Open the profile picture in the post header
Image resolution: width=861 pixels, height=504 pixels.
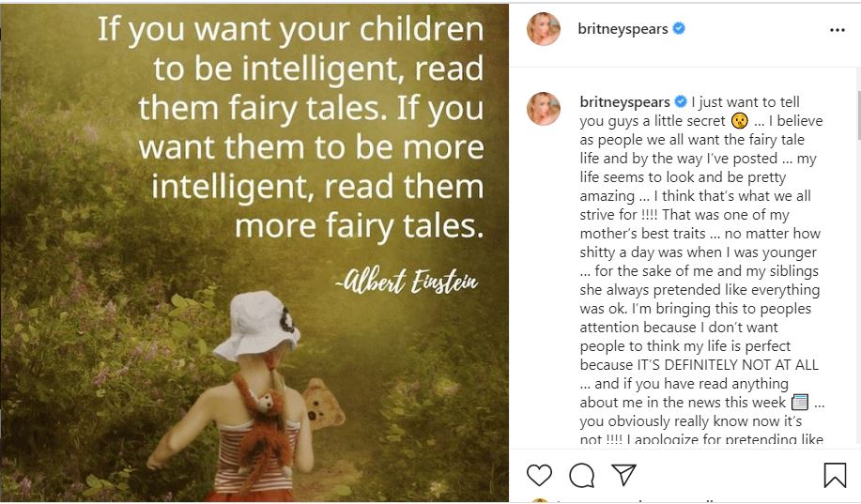point(545,29)
